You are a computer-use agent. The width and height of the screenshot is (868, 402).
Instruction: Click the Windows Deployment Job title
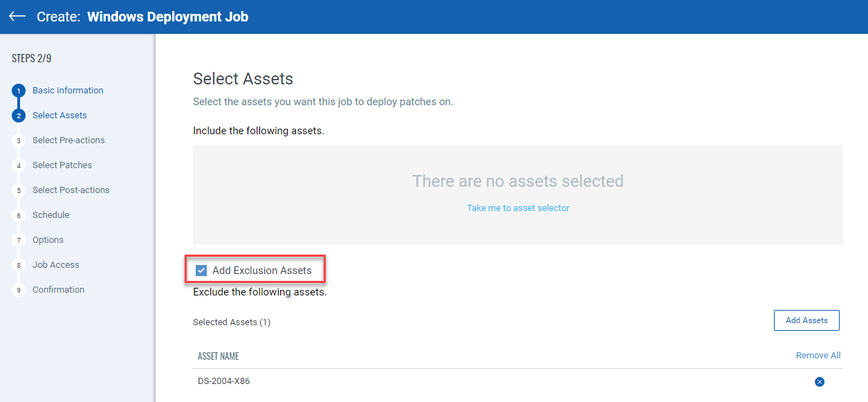coord(168,17)
